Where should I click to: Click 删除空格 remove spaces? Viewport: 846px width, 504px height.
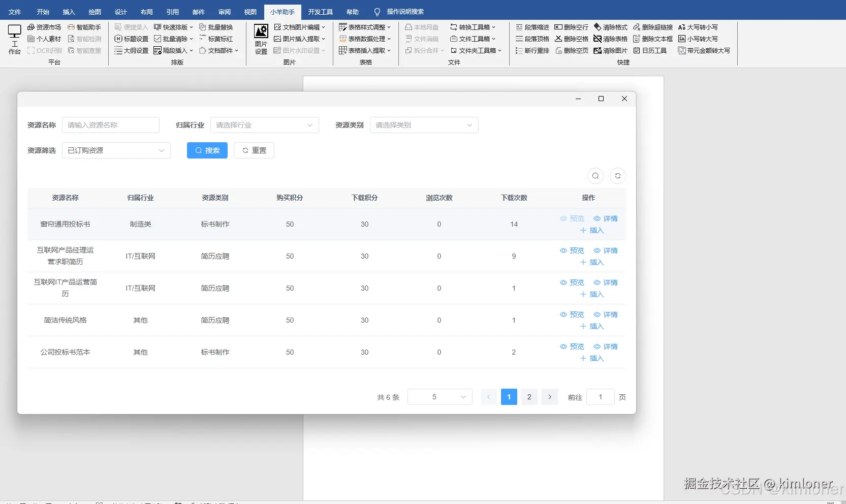[572, 39]
